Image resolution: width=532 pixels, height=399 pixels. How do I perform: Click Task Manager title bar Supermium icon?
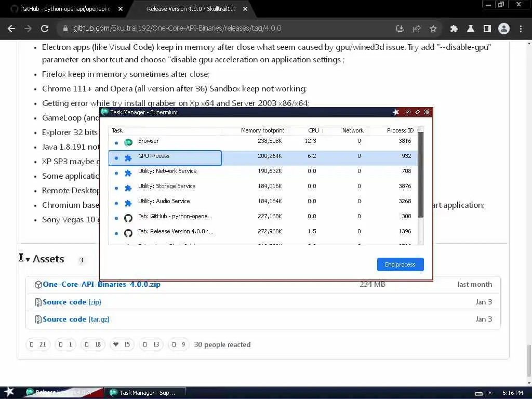point(105,112)
